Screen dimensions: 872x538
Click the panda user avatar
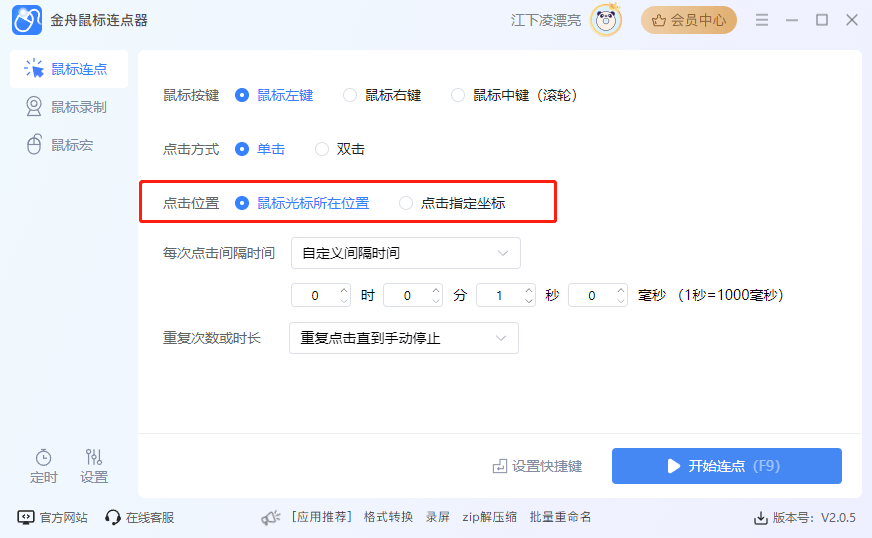coord(606,21)
